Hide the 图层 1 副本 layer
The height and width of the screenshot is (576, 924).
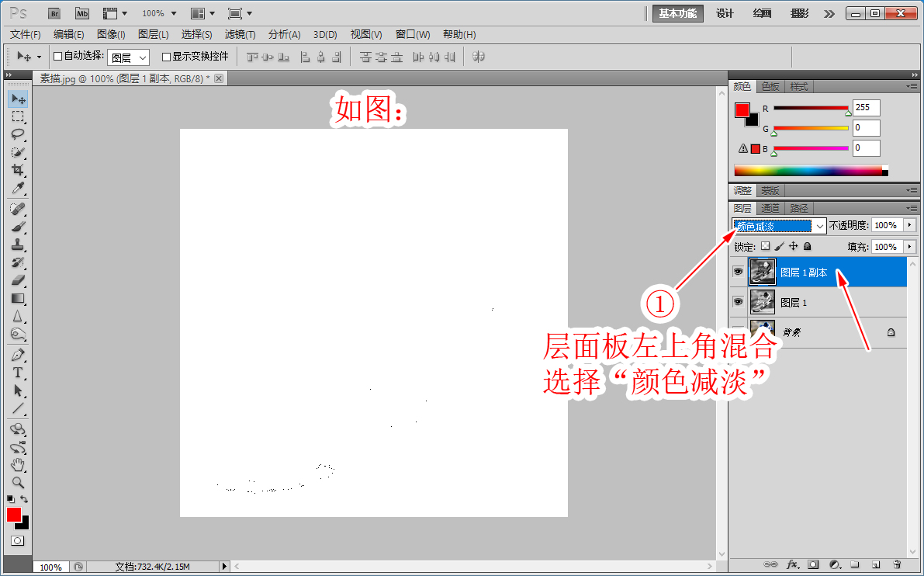pos(738,272)
